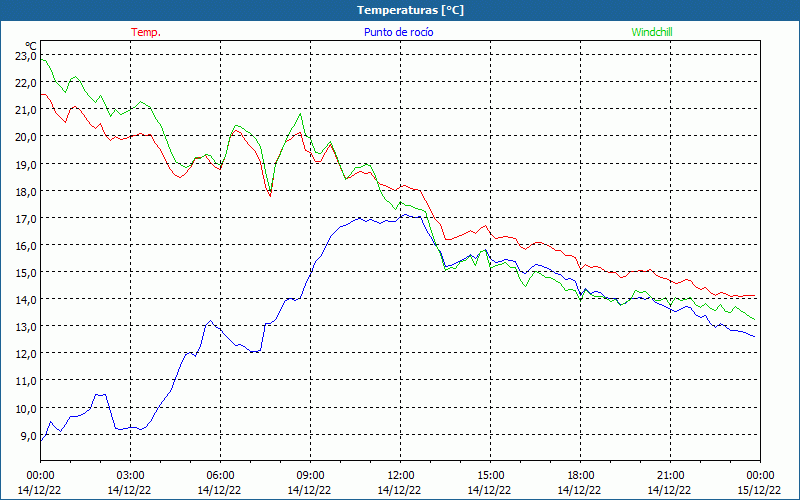Click the 22,0 value on the temperature axis
The width and height of the screenshot is (800, 500).
coord(26,83)
